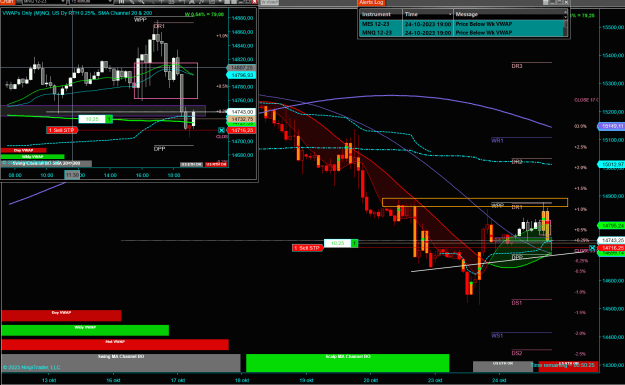
Task: Sort alerts by Time column
Action: [428, 14]
